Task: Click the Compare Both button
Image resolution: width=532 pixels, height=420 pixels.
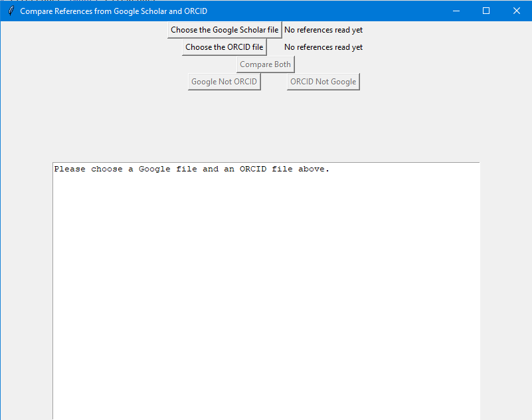Action: 265,64
